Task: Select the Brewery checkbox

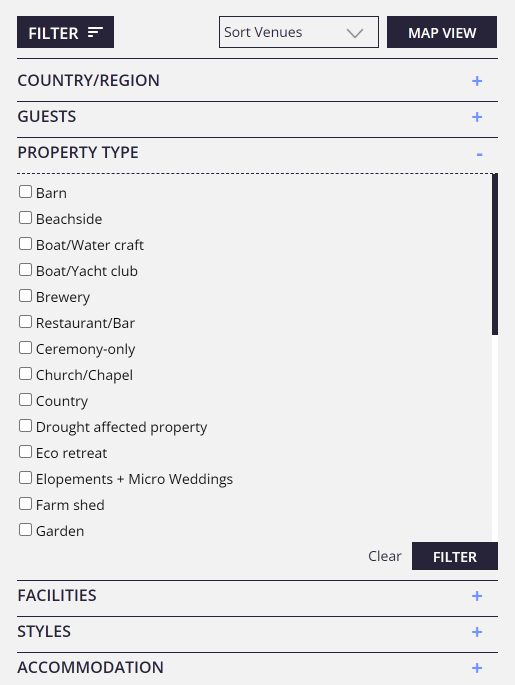Action: click(x=25, y=296)
